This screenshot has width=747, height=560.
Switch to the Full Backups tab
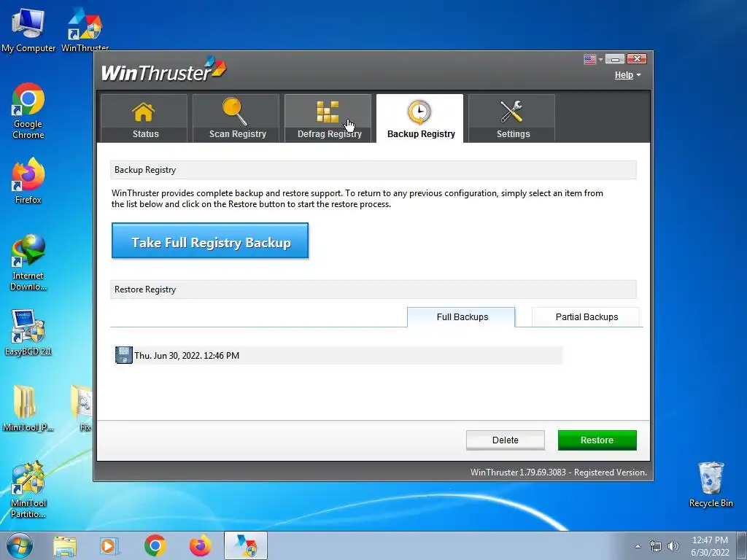tap(461, 317)
